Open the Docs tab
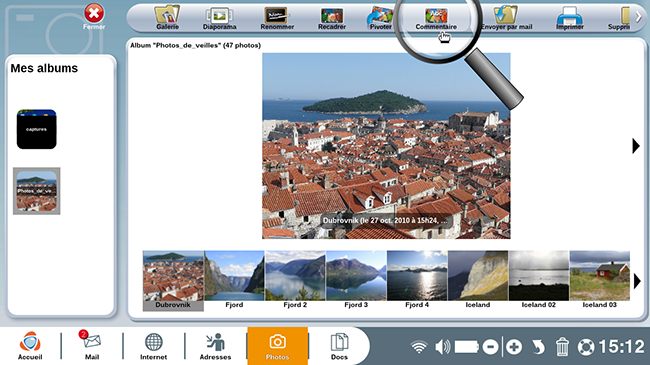This screenshot has width=650, height=365. coord(339,346)
